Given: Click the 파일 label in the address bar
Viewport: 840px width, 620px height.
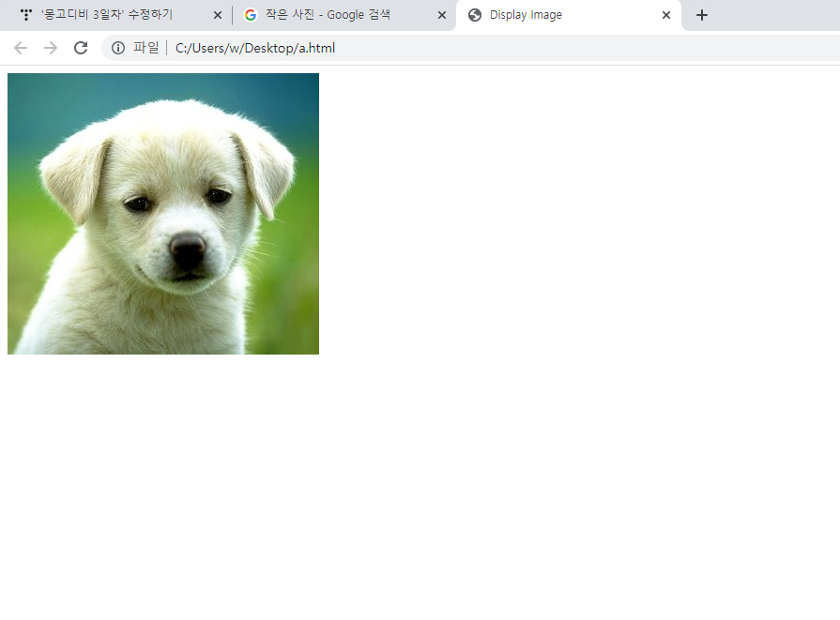Looking at the screenshot, I should point(145,48).
